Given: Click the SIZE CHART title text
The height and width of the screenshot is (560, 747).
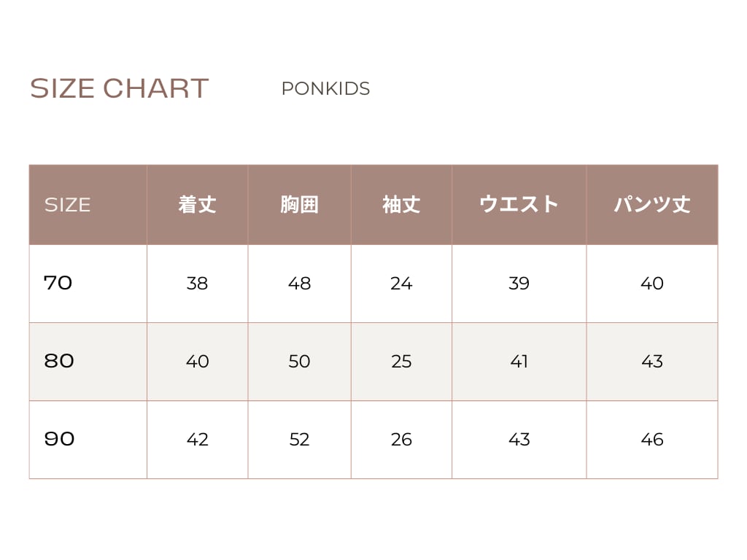Looking at the screenshot, I should [119, 88].
